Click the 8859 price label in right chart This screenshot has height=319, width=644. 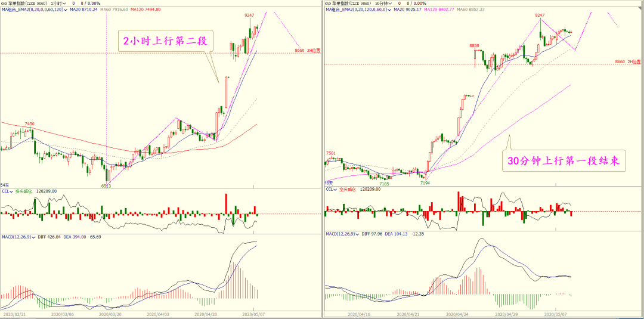[475, 45]
